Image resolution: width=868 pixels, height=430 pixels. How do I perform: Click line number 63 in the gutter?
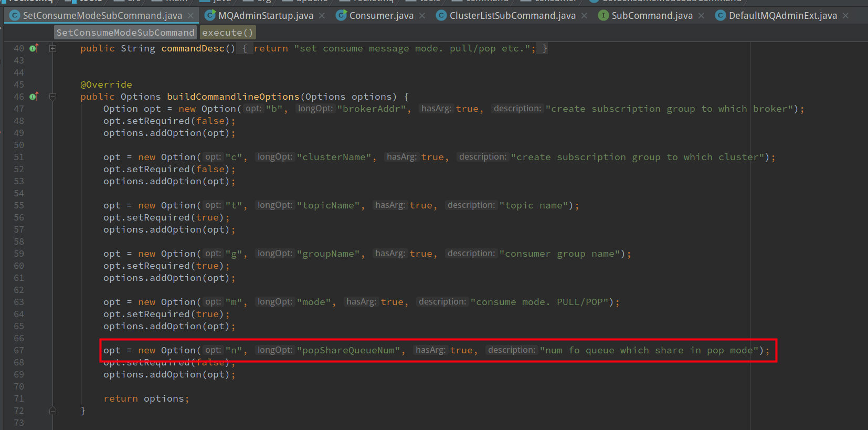[x=19, y=302]
